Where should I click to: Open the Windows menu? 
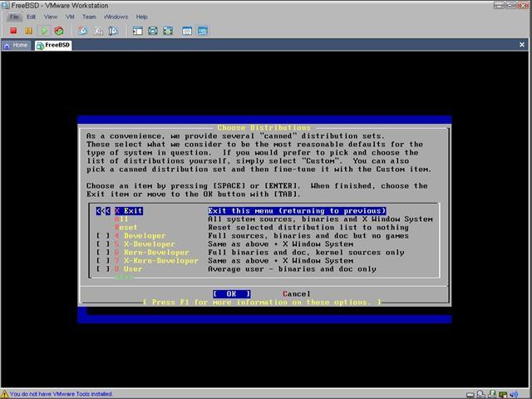[x=116, y=17]
